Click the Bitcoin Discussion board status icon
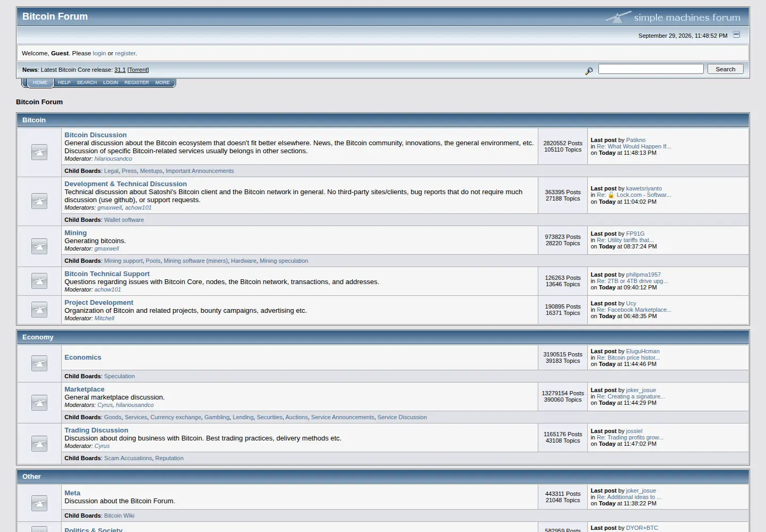This screenshot has width=766, height=532. (x=39, y=152)
